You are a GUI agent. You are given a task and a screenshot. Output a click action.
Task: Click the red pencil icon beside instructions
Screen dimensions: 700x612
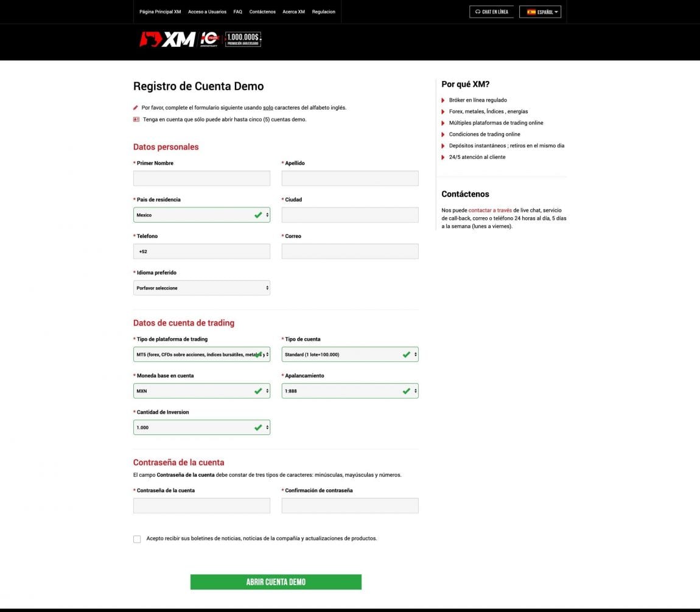tap(136, 108)
